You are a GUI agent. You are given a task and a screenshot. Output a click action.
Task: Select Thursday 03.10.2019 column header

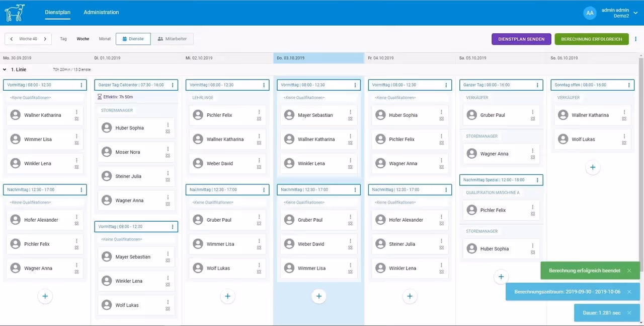(x=318, y=58)
